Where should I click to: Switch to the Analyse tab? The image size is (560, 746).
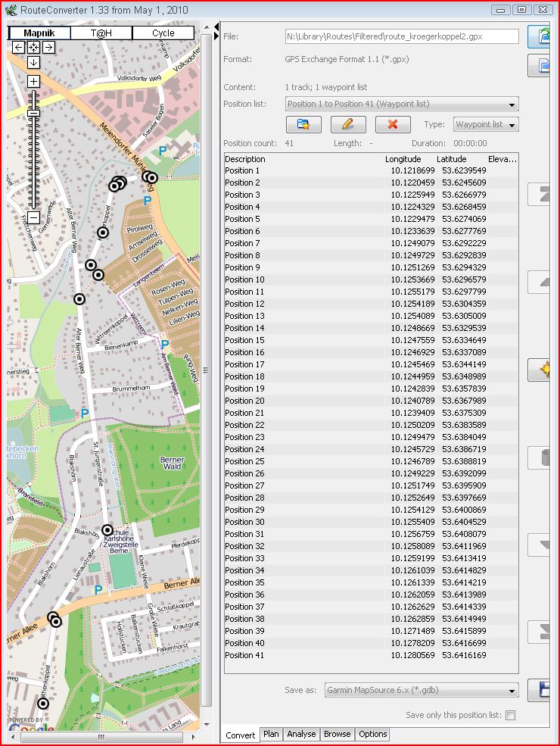click(301, 734)
